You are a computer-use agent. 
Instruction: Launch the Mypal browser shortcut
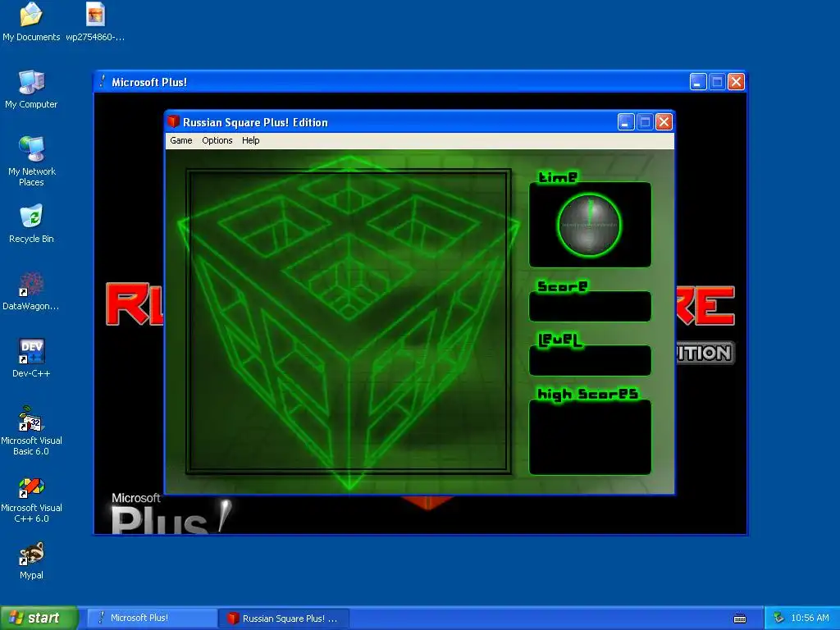pos(31,560)
